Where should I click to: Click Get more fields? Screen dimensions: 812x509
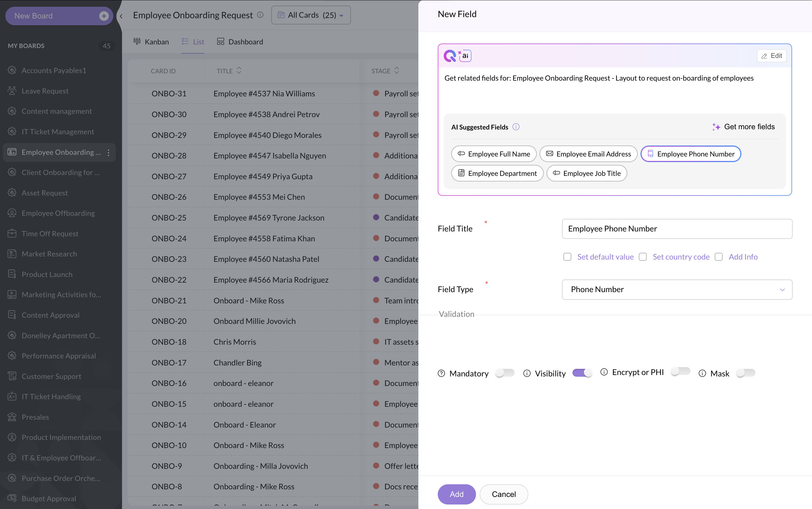pyautogui.click(x=743, y=127)
